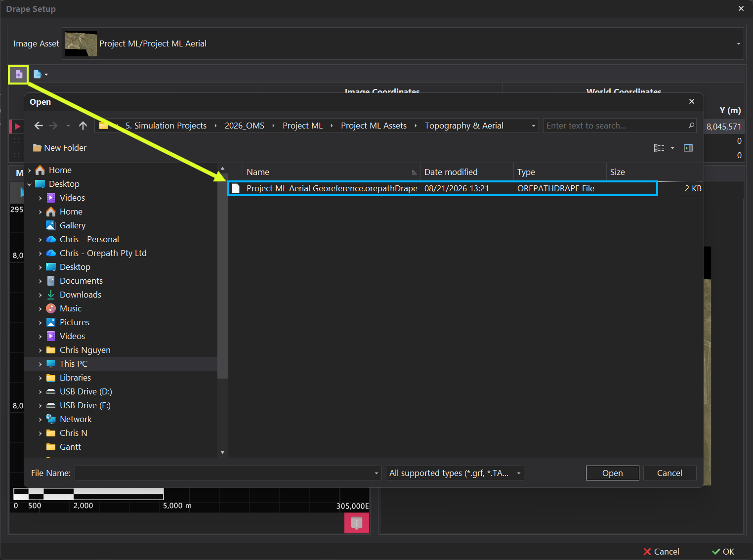
Task: Open the Gantt folder
Action: point(70,447)
